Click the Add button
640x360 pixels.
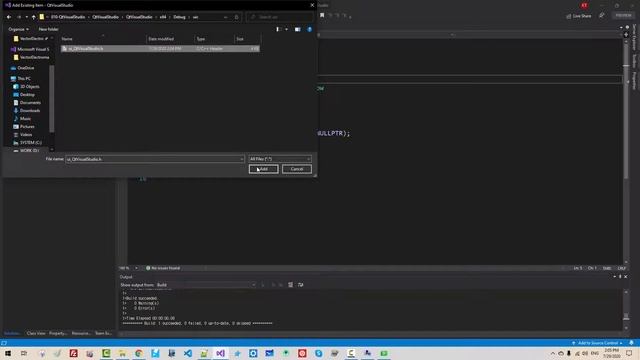pos(264,169)
